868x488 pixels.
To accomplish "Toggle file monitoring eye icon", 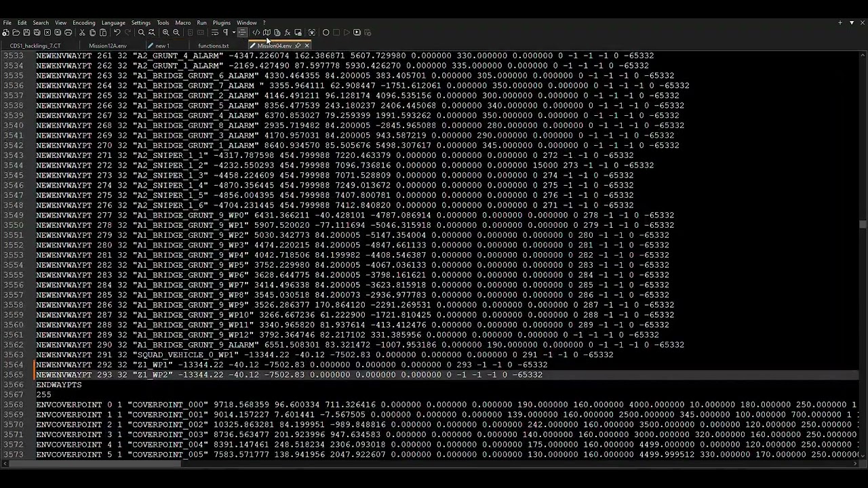I will point(312,33).
